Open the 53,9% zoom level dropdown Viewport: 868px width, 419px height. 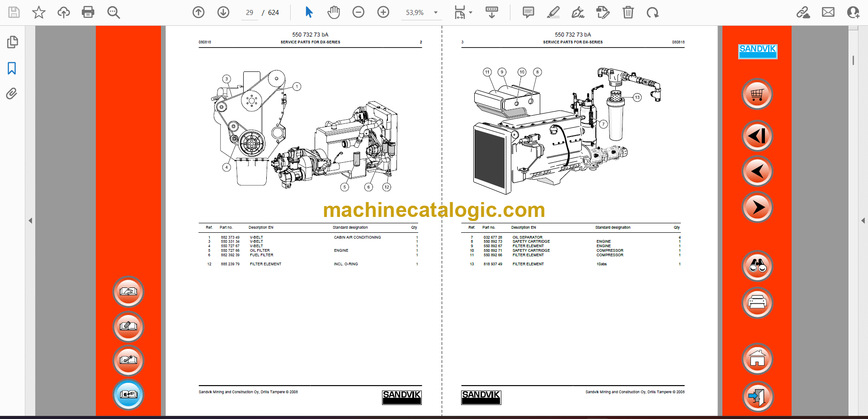pos(436,13)
